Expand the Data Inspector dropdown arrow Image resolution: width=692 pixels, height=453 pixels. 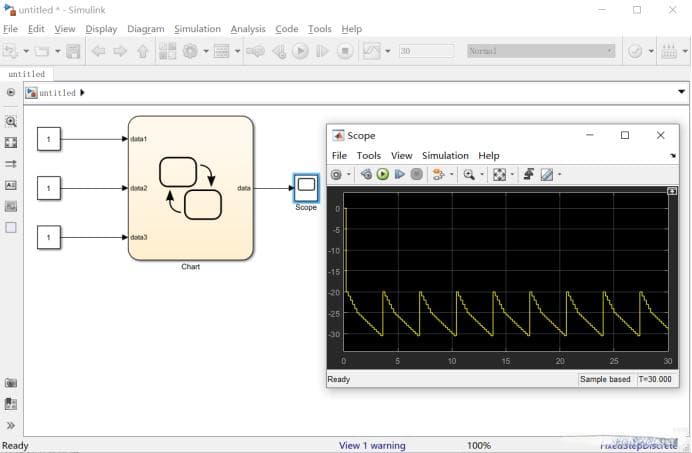pos(388,51)
